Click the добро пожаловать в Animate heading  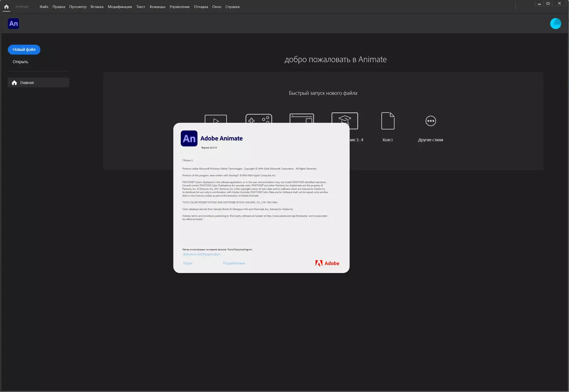pyautogui.click(x=335, y=60)
